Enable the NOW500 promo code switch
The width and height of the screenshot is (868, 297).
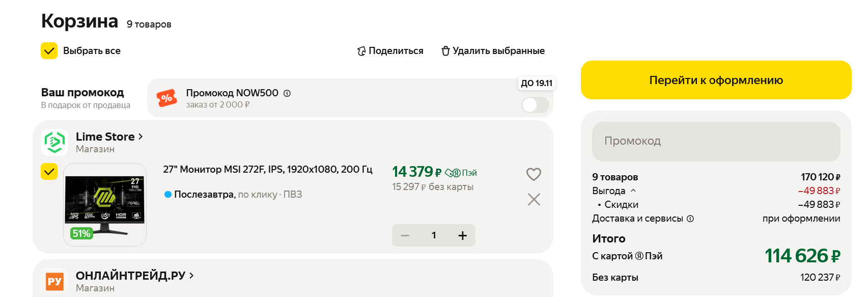(535, 105)
